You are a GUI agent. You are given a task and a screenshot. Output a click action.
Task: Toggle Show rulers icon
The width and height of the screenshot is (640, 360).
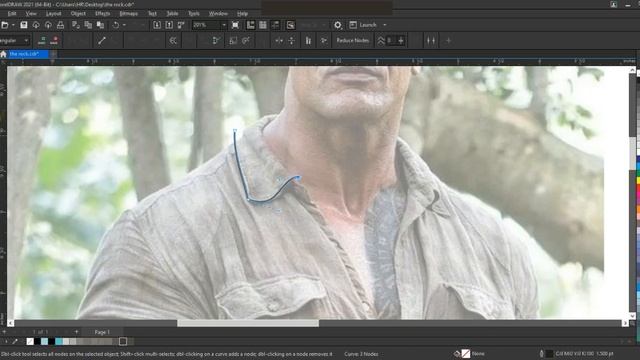(x=251, y=25)
